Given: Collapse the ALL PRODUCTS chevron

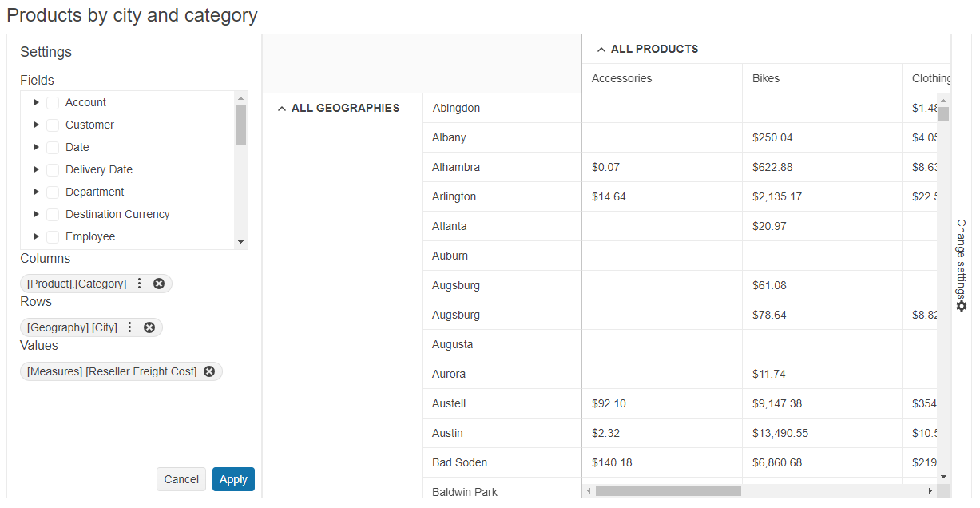Looking at the screenshot, I should 601,48.
